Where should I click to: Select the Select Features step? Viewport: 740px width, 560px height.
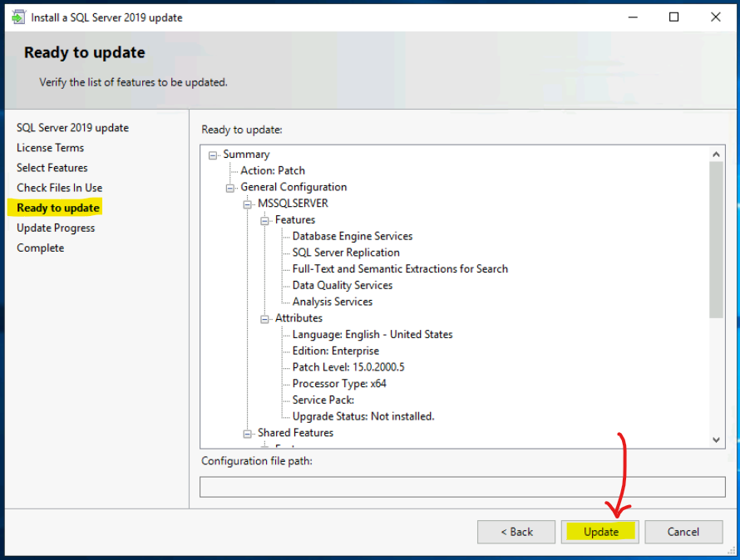click(52, 168)
